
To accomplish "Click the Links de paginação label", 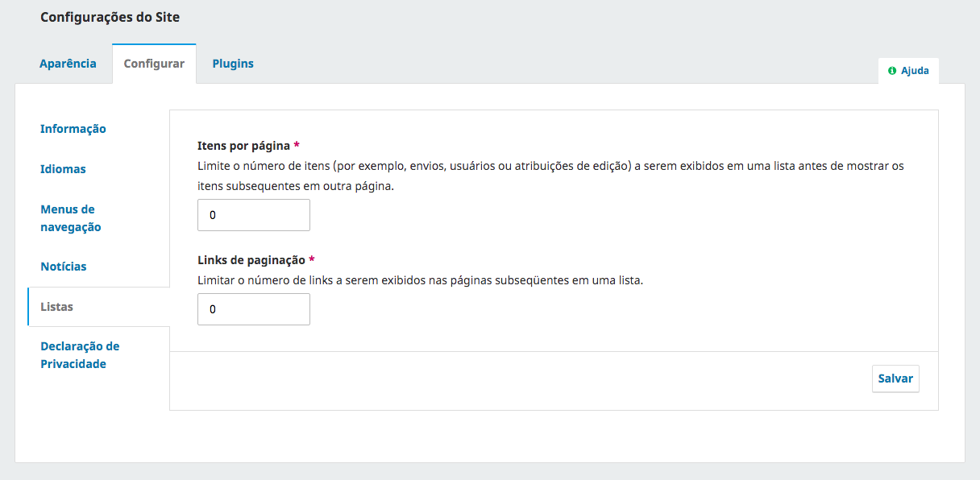I will pyautogui.click(x=251, y=260).
